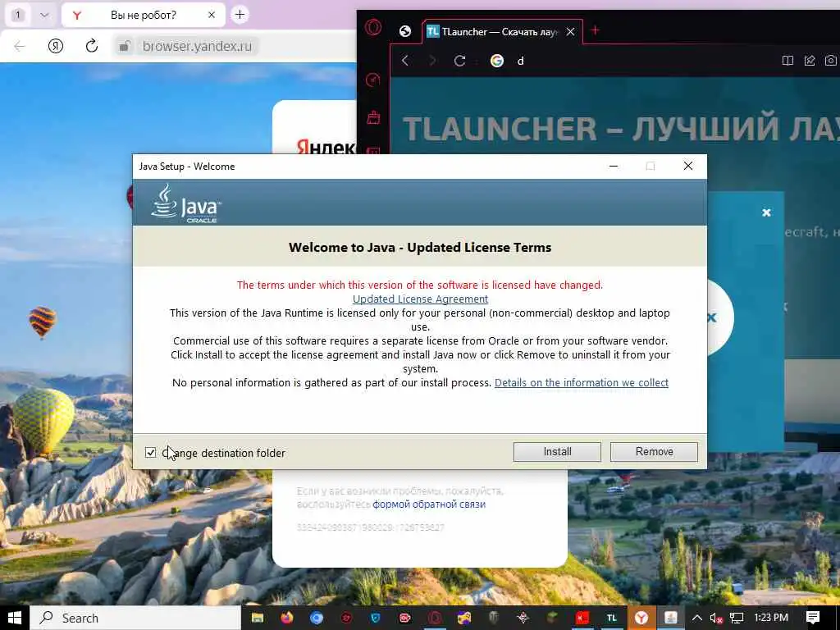This screenshot has width=840, height=630.
Task: Open reader mode icon in Opera
Action: tap(787, 61)
